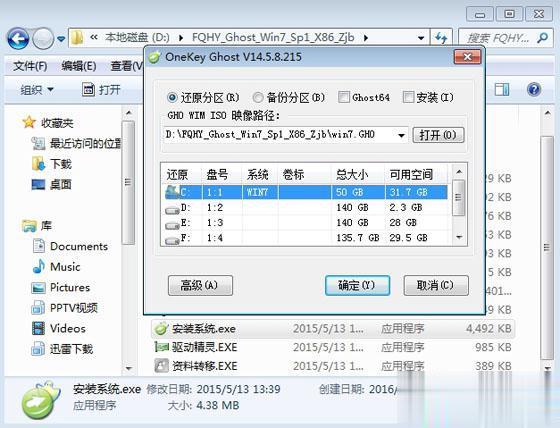Select the 驱动精灵.EXE file icon
The image size is (560, 428).
[x=161, y=347]
